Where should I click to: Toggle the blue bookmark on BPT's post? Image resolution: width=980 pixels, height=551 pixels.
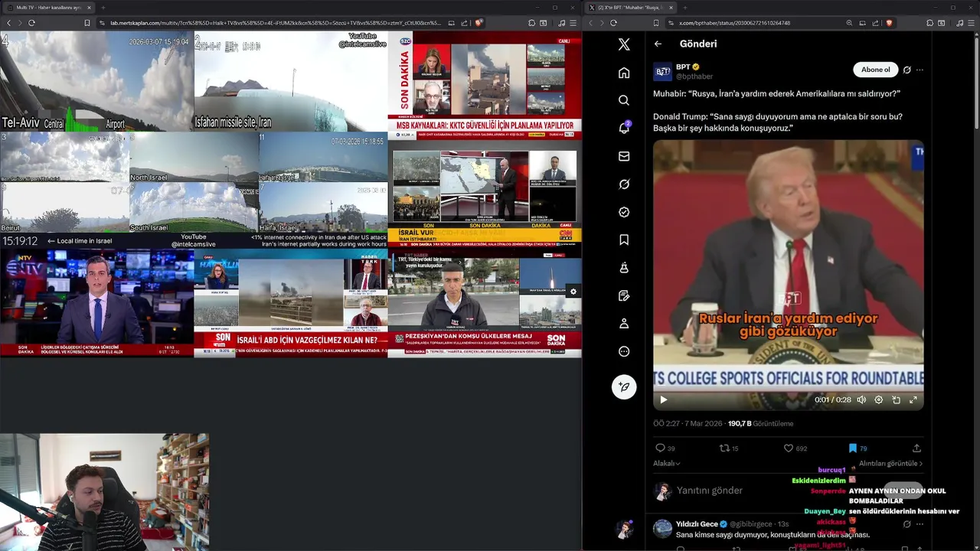pos(852,448)
